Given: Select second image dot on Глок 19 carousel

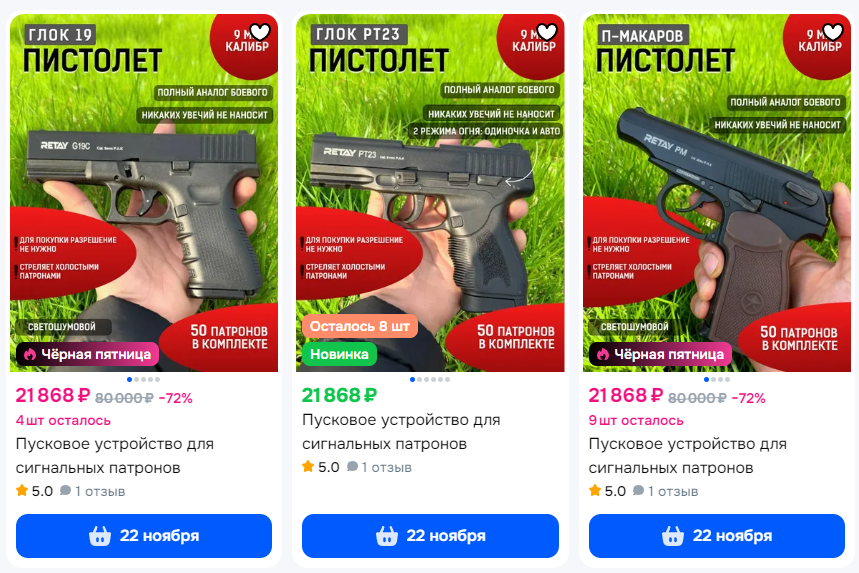Looking at the screenshot, I should (136, 380).
